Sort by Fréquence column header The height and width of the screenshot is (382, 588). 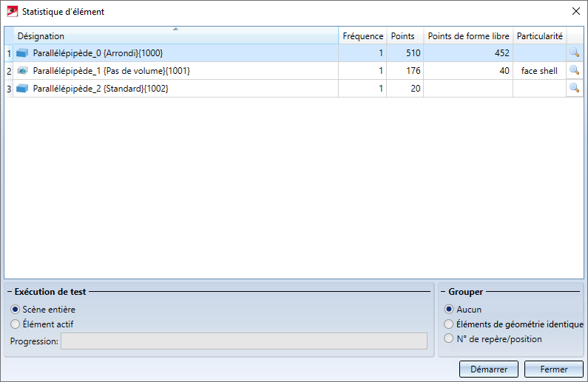click(x=362, y=36)
